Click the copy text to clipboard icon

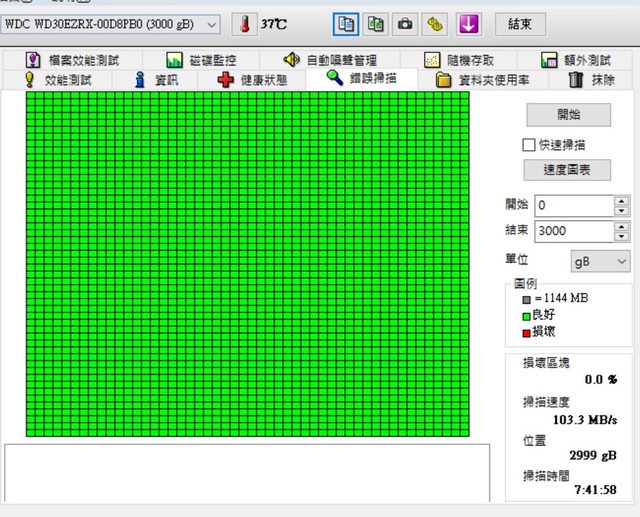coord(347,23)
